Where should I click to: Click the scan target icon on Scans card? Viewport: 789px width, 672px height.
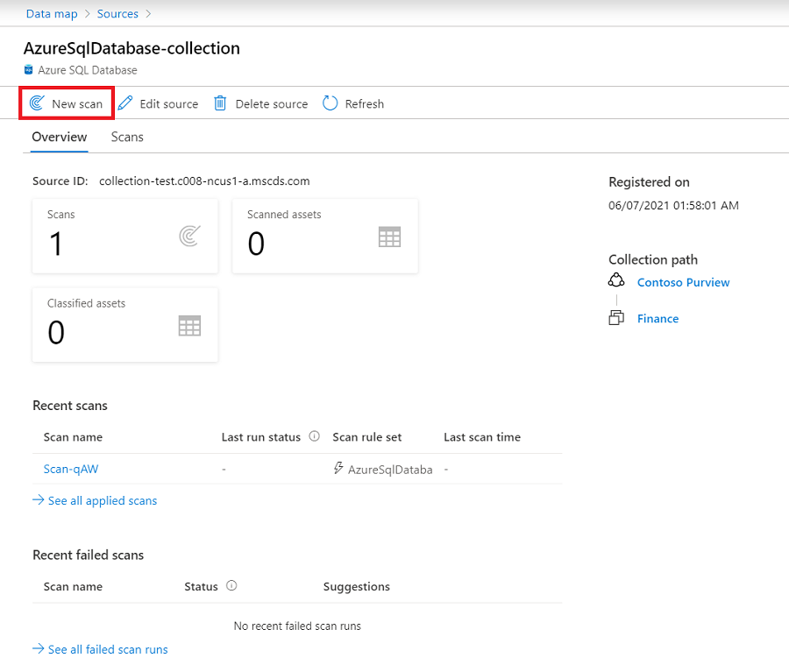[190, 235]
